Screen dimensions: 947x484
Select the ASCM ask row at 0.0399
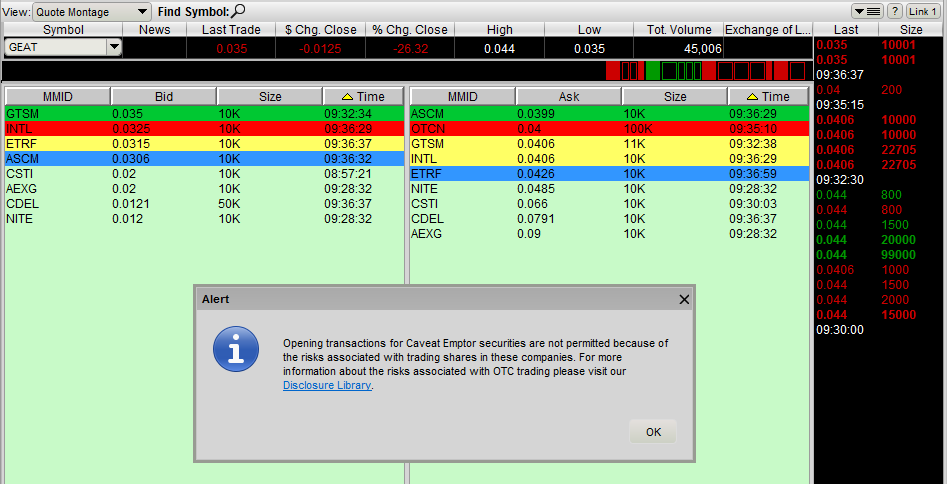click(609, 114)
